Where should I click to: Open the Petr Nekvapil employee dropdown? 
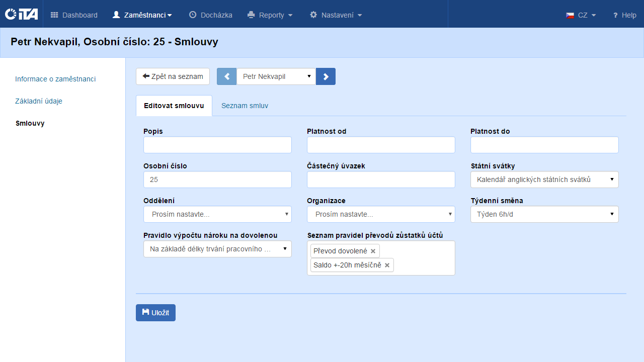[276, 76]
